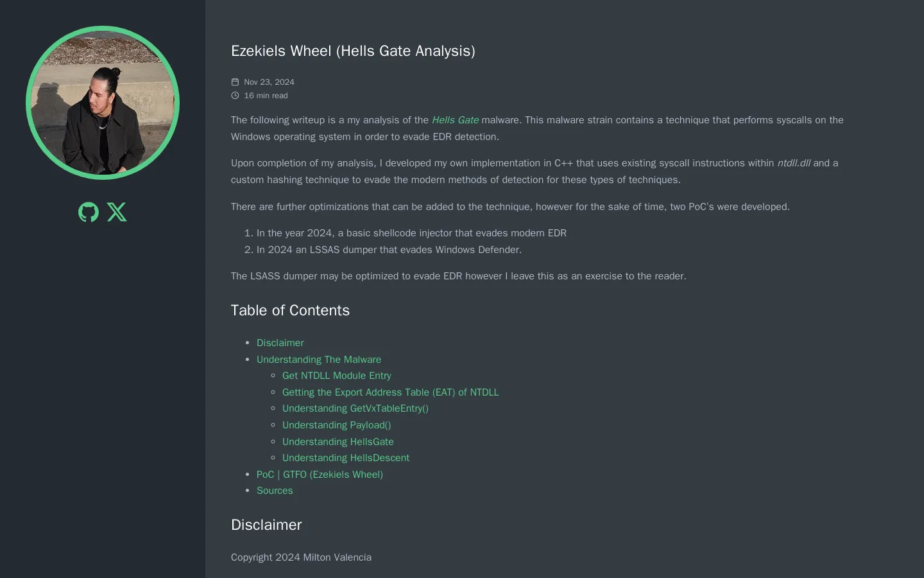Viewport: 924px width, 578px height.
Task: Click the Table of Contents heading
Action: pos(290,310)
